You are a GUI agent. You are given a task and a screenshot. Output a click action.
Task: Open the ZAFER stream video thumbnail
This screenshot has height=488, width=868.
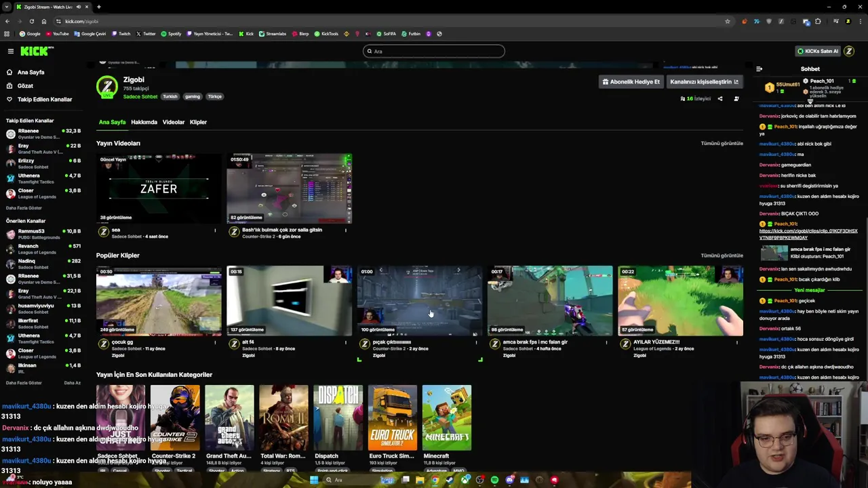click(x=159, y=188)
